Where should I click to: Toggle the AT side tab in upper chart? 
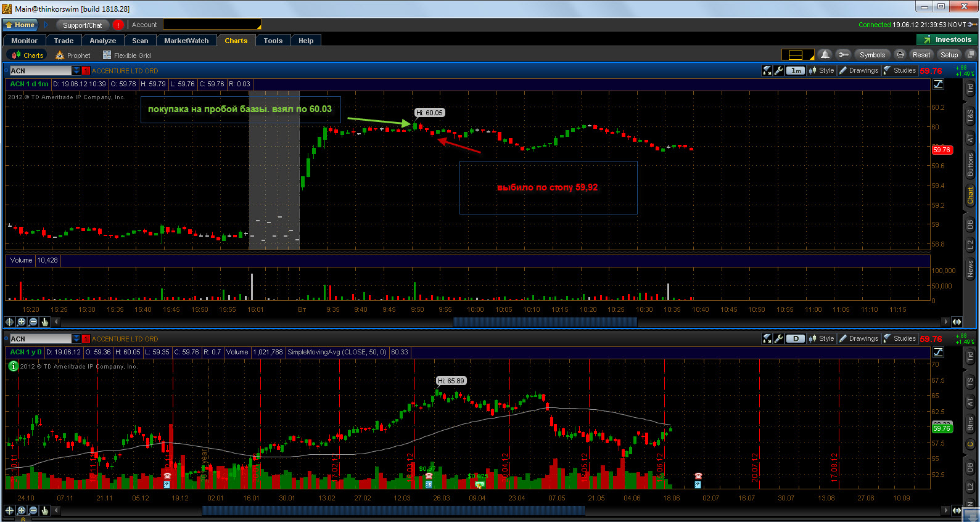click(970, 139)
